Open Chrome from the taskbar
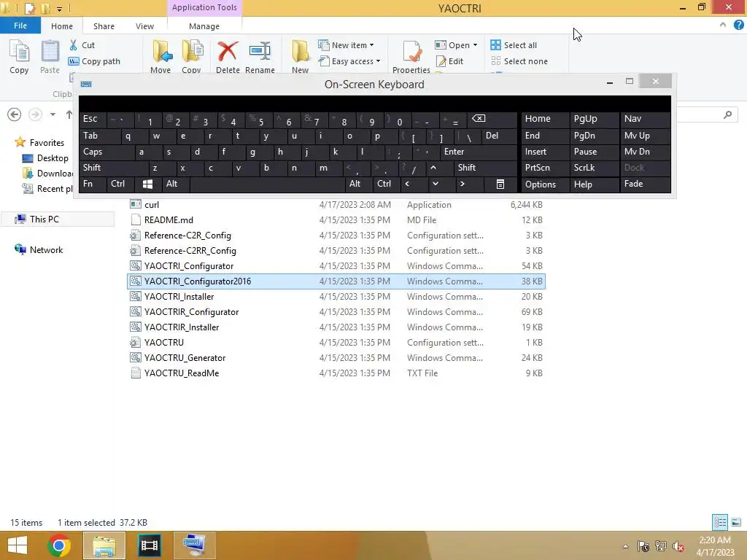747x560 pixels. point(59,545)
